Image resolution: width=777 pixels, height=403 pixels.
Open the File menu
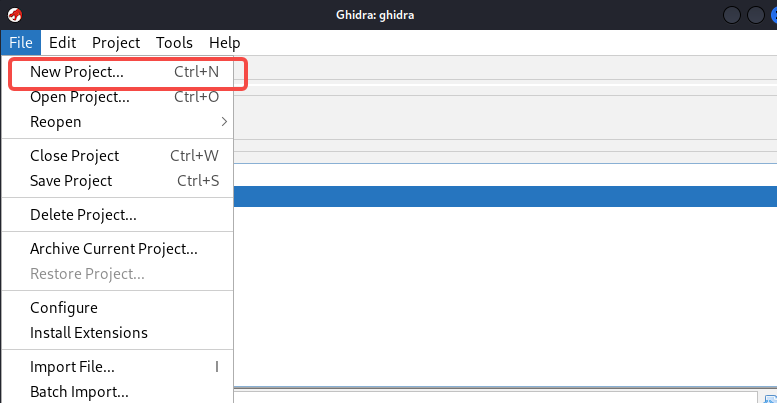coord(21,43)
